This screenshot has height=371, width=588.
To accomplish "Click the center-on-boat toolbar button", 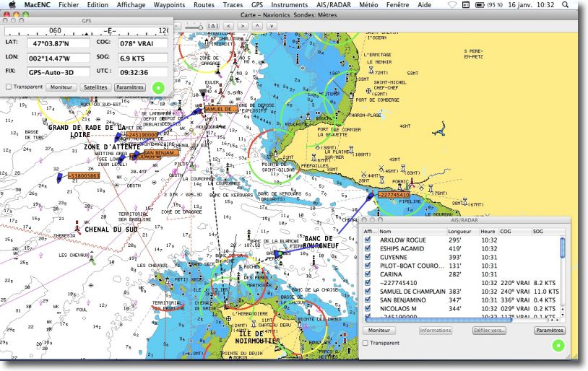I will coord(213,26).
